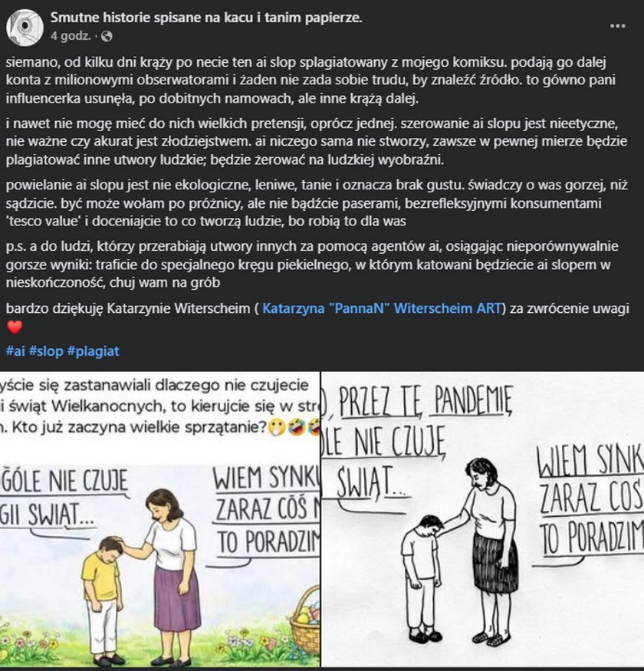Click the globe public-visibility icon
Screen dimensions: 644x671
[x=106, y=36]
